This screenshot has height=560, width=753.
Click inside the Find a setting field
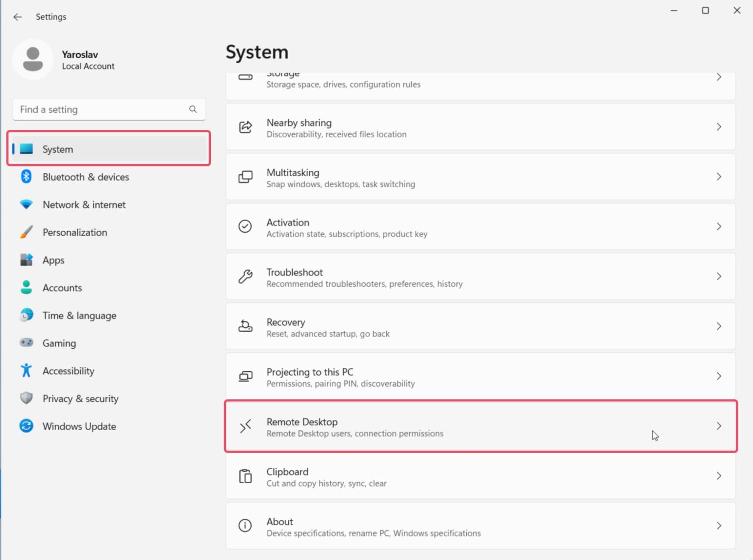(88, 109)
